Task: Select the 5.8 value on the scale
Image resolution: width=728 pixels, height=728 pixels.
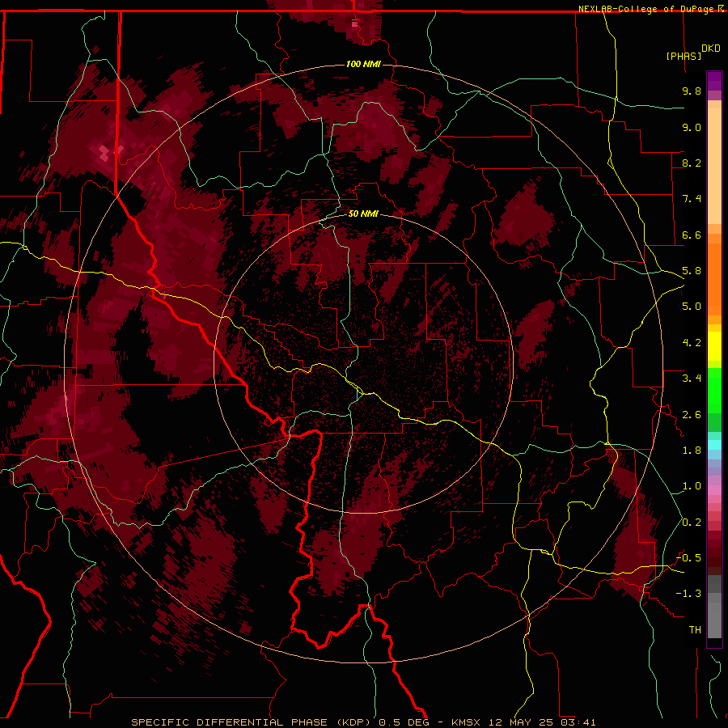Action: point(692,271)
